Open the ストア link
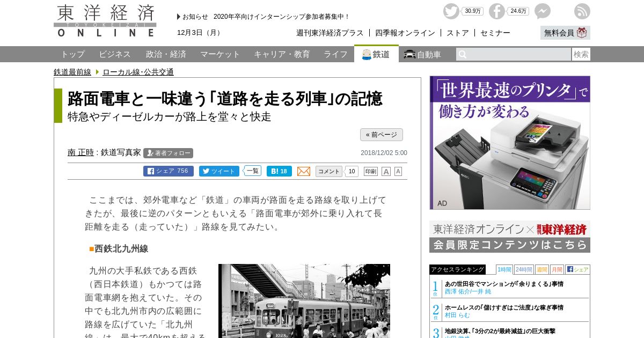The width and height of the screenshot is (644, 338). pyautogui.click(x=458, y=33)
